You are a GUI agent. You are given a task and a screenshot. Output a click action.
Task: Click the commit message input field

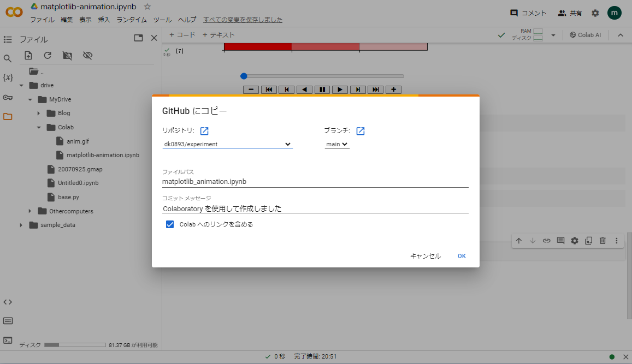(315, 208)
